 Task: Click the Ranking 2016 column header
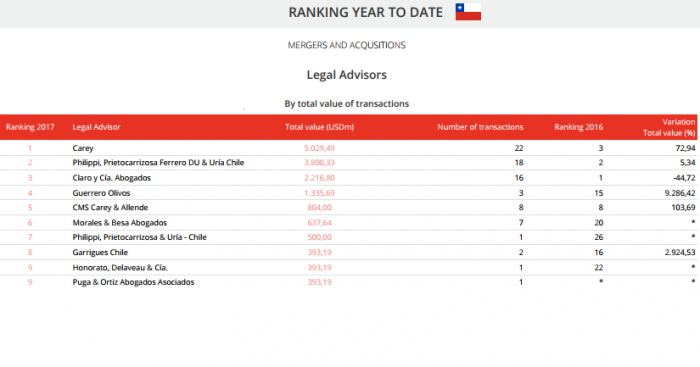[579, 127]
